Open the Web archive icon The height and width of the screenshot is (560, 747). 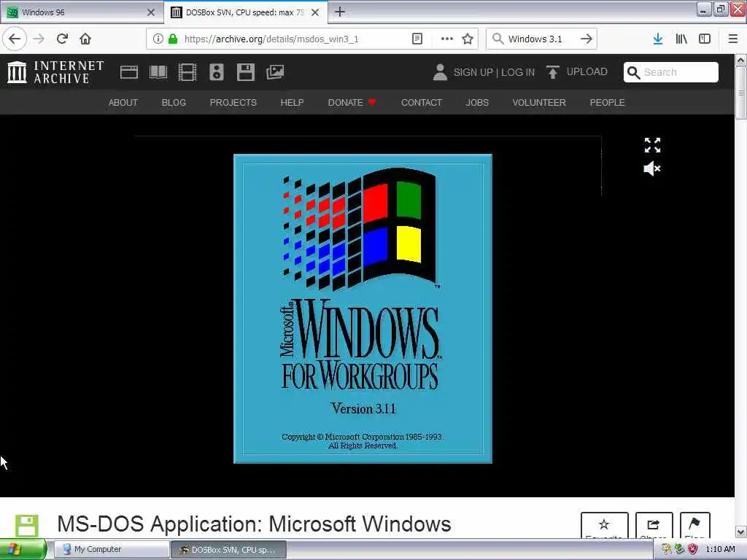point(128,72)
